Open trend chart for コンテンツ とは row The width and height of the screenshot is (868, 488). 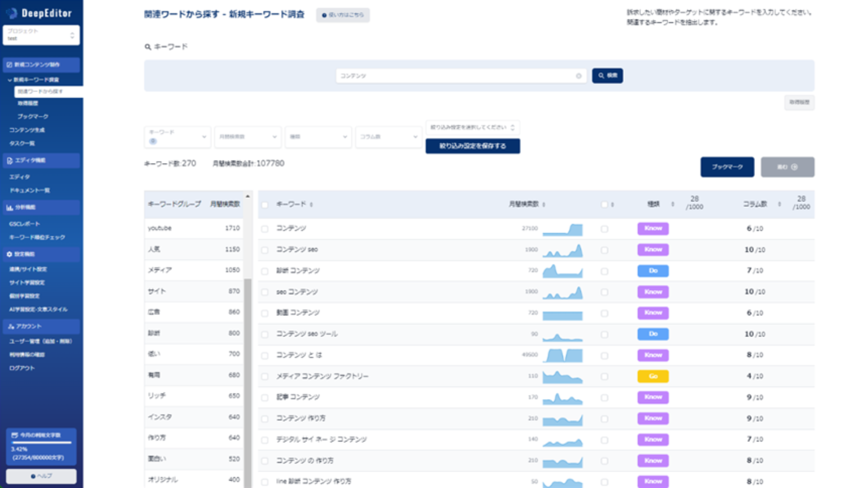tap(562, 356)
